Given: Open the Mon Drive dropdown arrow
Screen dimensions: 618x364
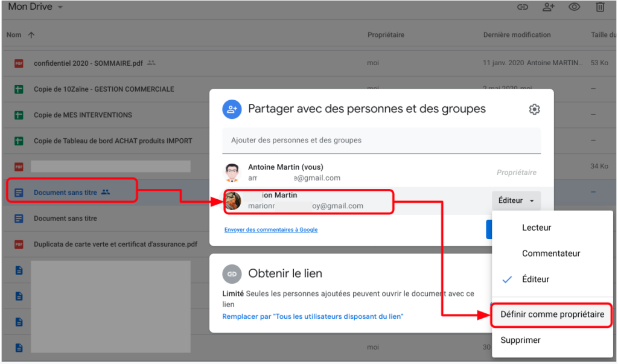Looking at the screenshot, I should [60, 7].
